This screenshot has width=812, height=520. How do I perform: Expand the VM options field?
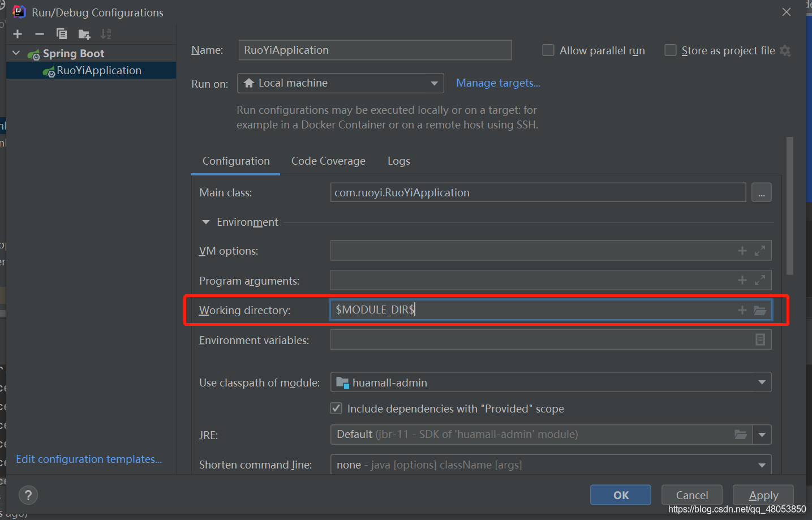click(760, 251)
